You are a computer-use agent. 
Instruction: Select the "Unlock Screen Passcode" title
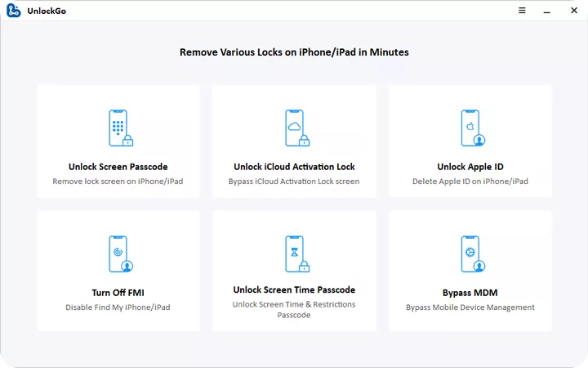118,167
